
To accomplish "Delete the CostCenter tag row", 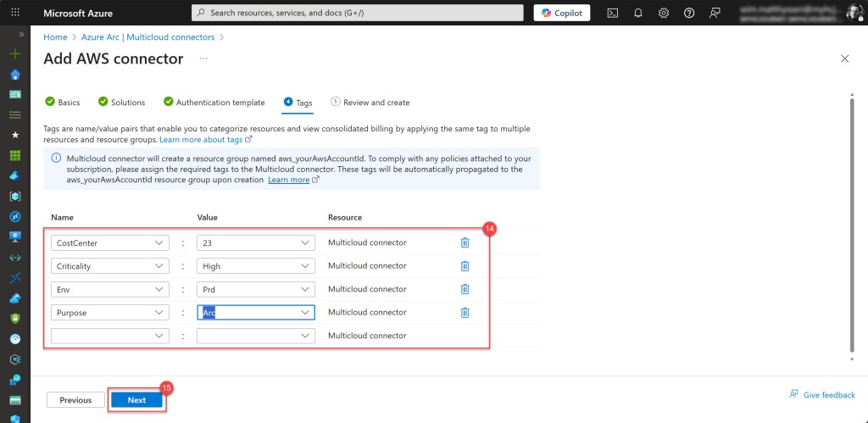I will point(465,242).
